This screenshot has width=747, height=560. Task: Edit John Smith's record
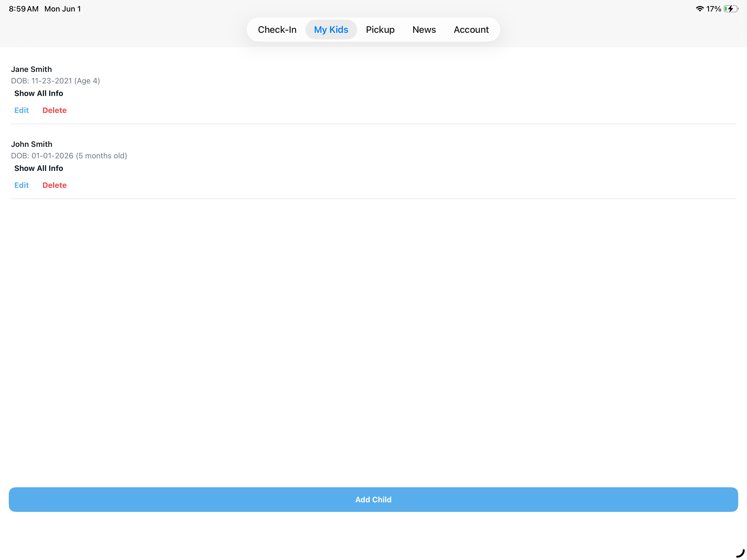(22, 185)
